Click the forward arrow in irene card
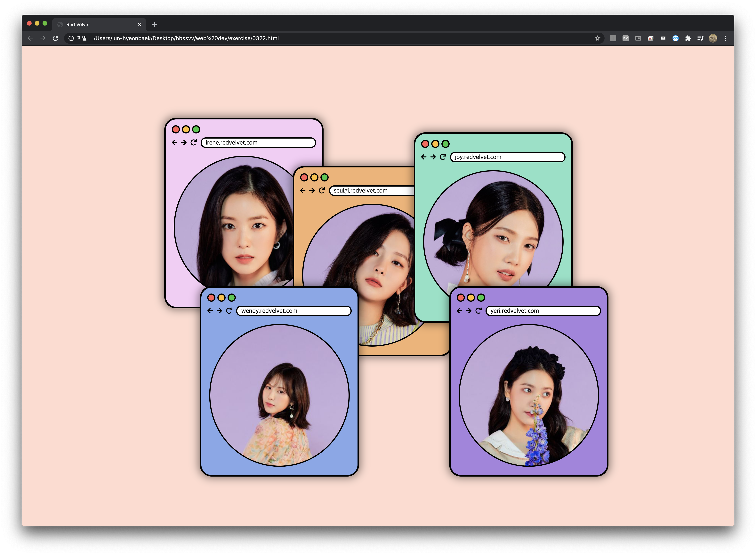The image size is (756, 555). pos(184,142)
